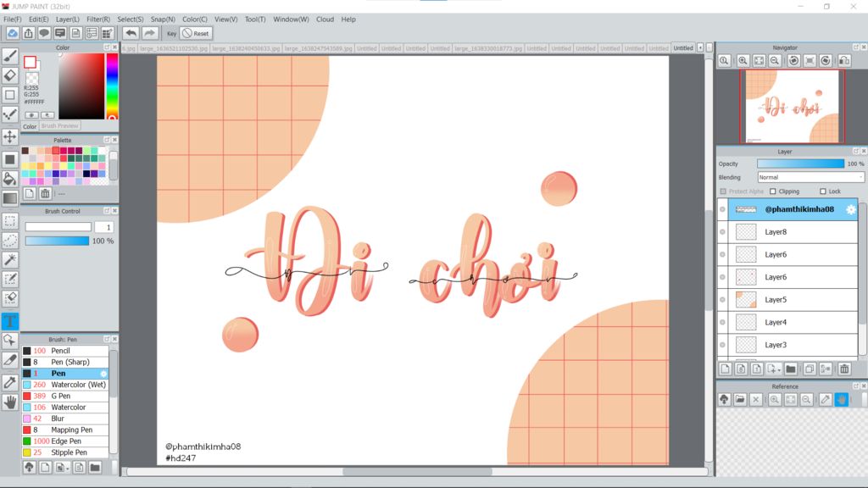Image resolution: width=868 pixels, height=488 pixels.
Task: Click the Undo arrow button
Action: coord(131,33)
